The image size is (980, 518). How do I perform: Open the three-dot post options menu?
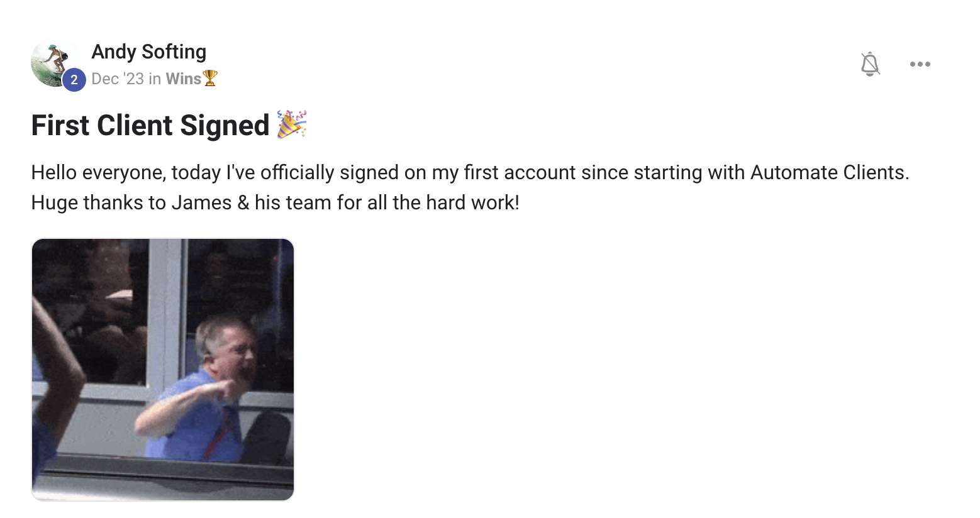[x=920, y=64]
